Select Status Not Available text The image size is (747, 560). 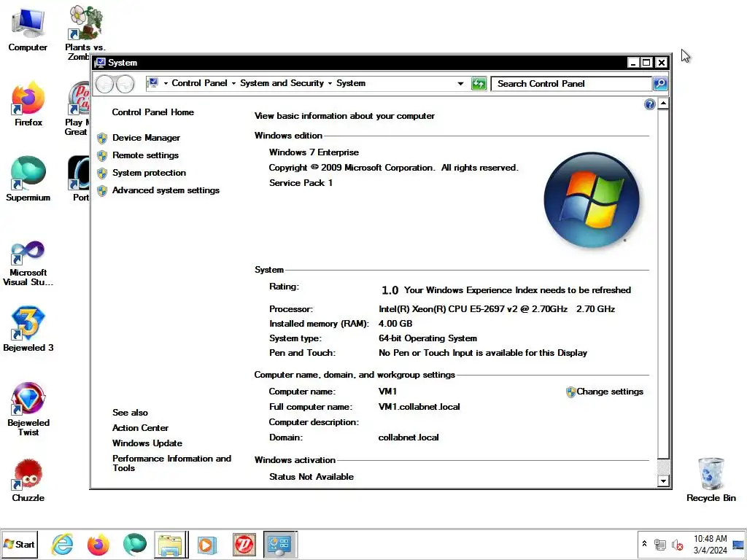[x=311, y=477]
